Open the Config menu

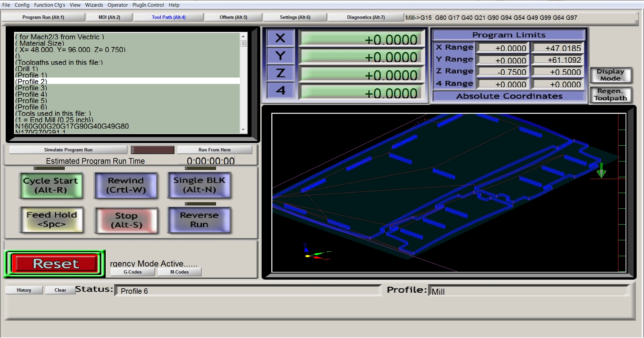[22, 5]
